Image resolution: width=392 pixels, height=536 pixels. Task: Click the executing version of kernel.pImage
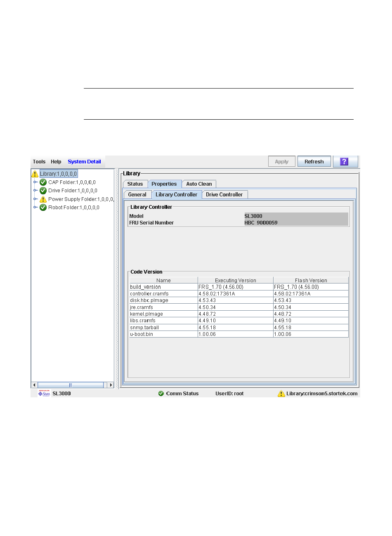(236, 314)
